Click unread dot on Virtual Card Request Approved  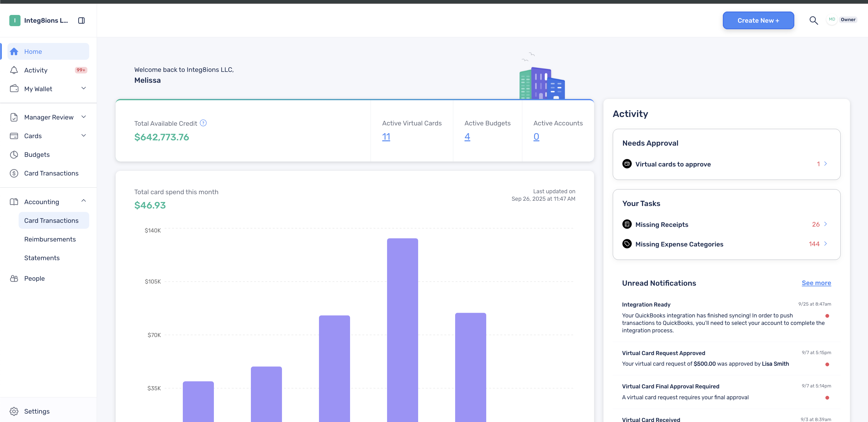pos(827,365)
